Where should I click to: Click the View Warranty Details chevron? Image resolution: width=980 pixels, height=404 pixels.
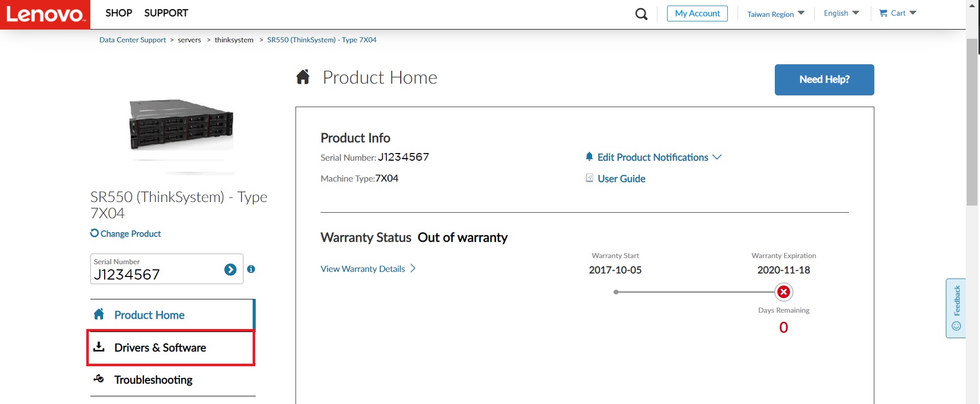tap(413, 268)
